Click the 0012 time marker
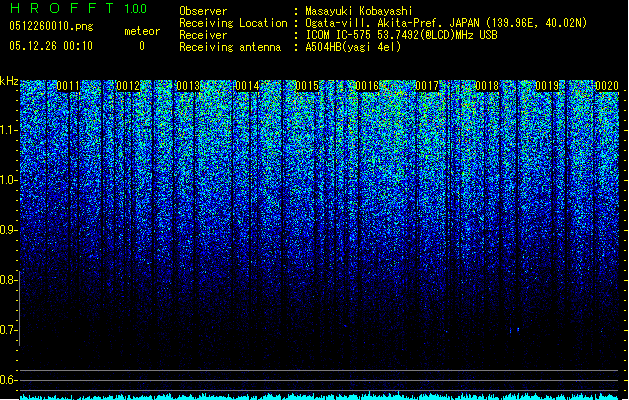Screen dimensions: 629x400 [x=128, y=86]
